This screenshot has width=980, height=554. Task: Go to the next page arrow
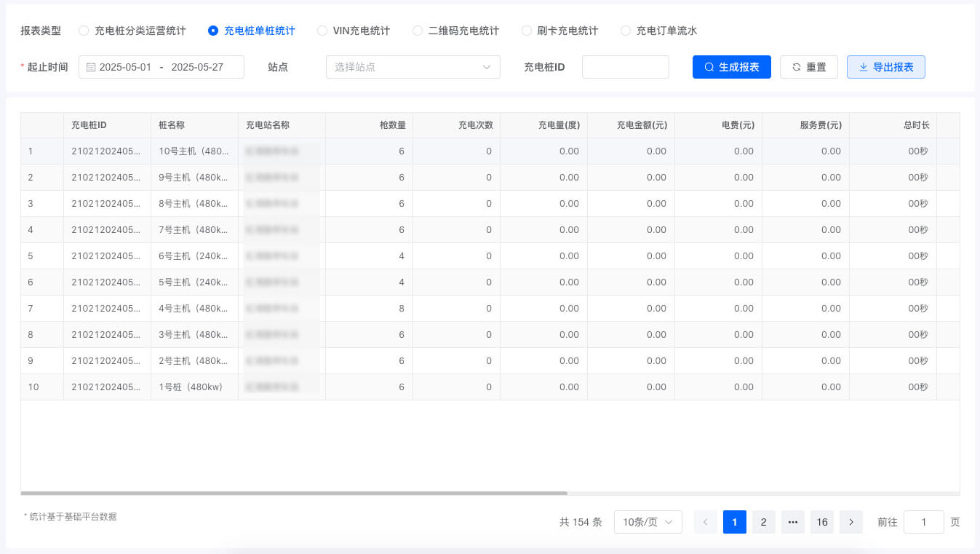point(851,522)
